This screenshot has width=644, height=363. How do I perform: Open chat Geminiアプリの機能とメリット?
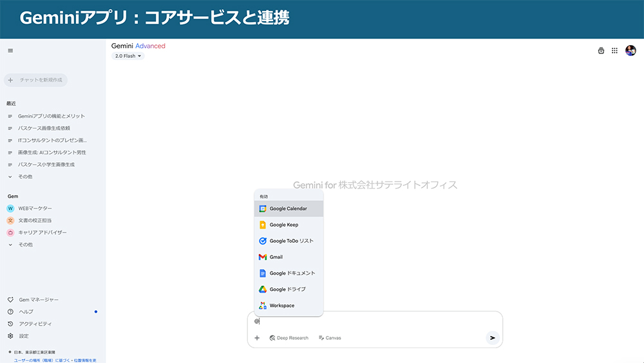tap(52, 116)
